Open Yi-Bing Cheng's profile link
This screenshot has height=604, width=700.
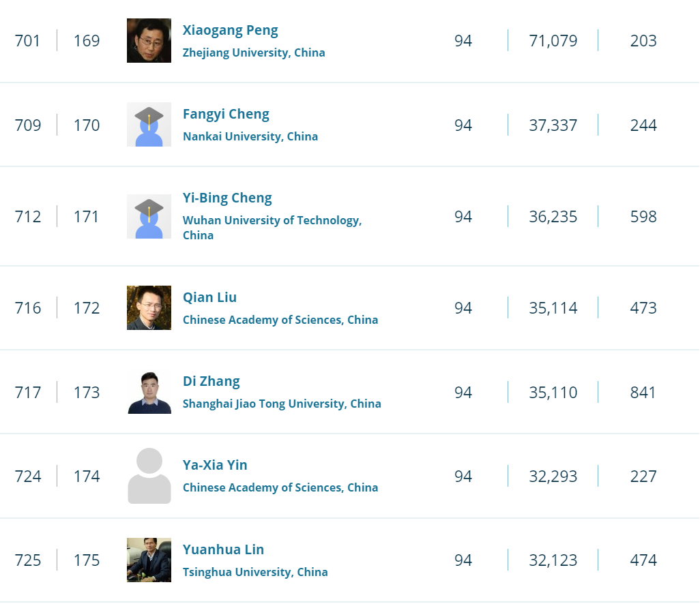(x=227, y=198)
